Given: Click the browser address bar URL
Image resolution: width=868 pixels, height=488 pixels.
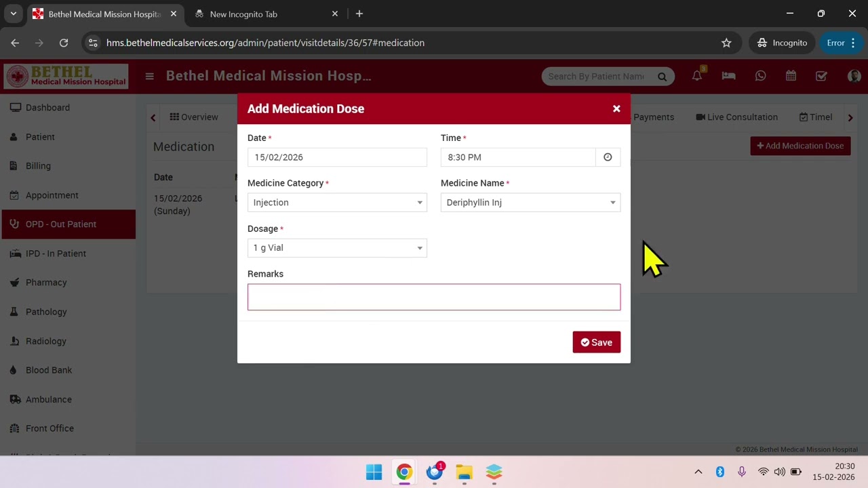Looking at the screenshot, I should [x=265, y=43].
